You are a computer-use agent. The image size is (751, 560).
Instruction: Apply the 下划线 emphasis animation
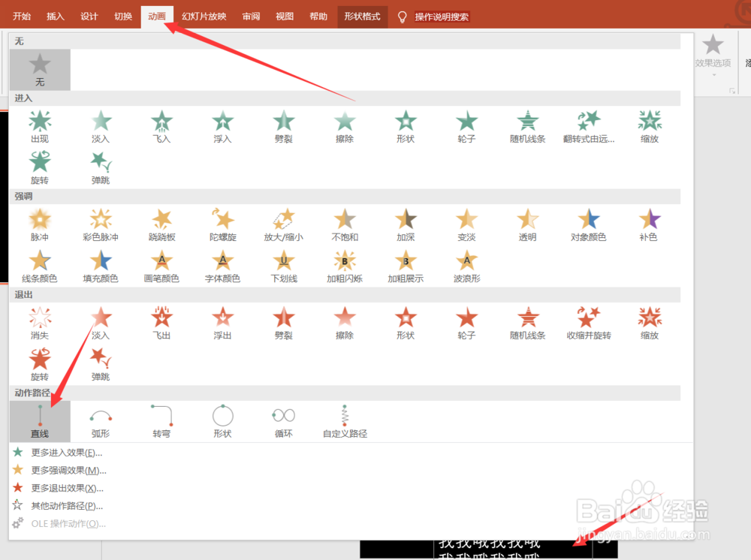point(284,266)
